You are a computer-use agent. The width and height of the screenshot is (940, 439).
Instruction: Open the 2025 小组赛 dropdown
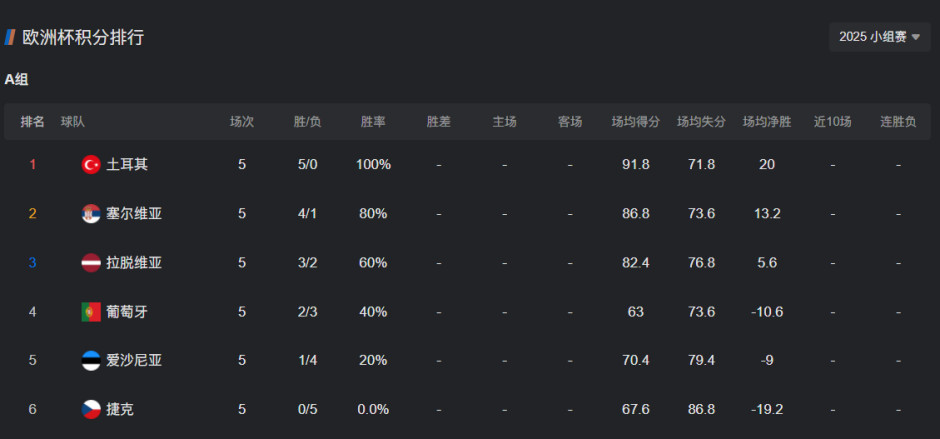[x=879, y=37]
